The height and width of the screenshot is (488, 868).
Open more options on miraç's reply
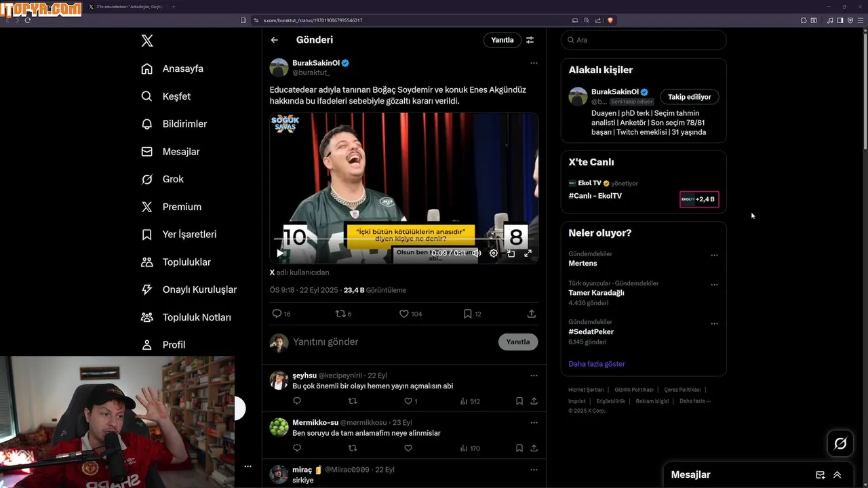pyautogui.click(x=534, y=470)
